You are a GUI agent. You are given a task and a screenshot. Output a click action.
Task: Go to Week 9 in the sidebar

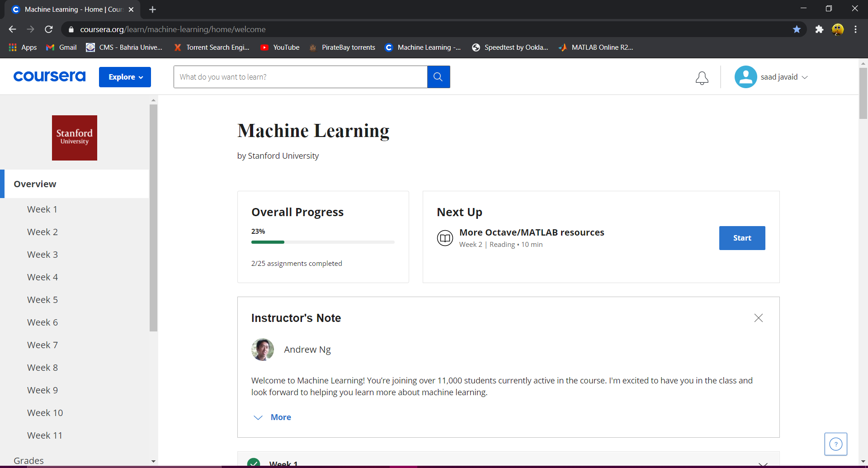[x=42, y=390]
